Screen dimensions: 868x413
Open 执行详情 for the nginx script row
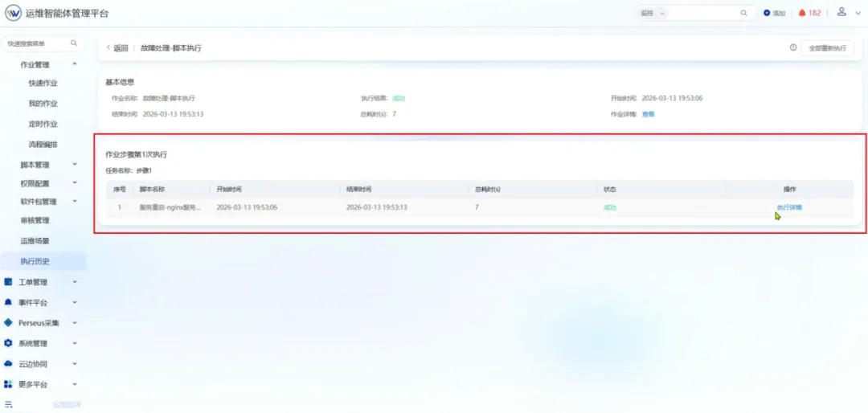[789, 207]
